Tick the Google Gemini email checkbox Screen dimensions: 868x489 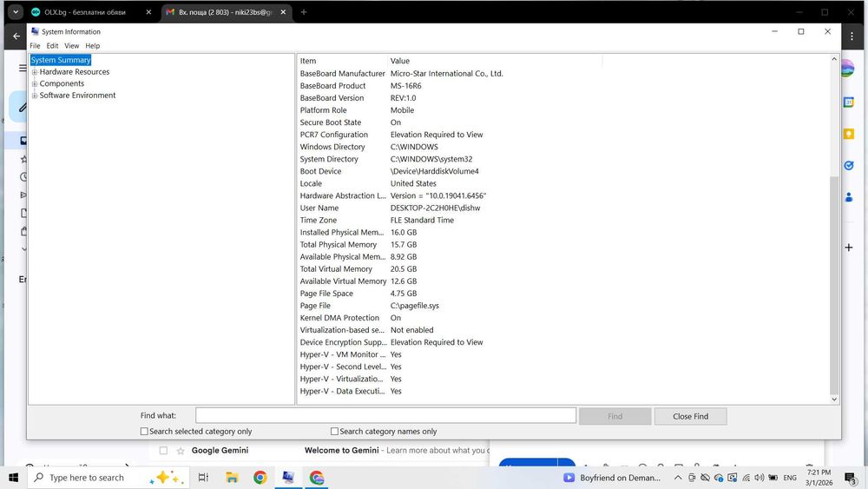[x=163, y=451]
